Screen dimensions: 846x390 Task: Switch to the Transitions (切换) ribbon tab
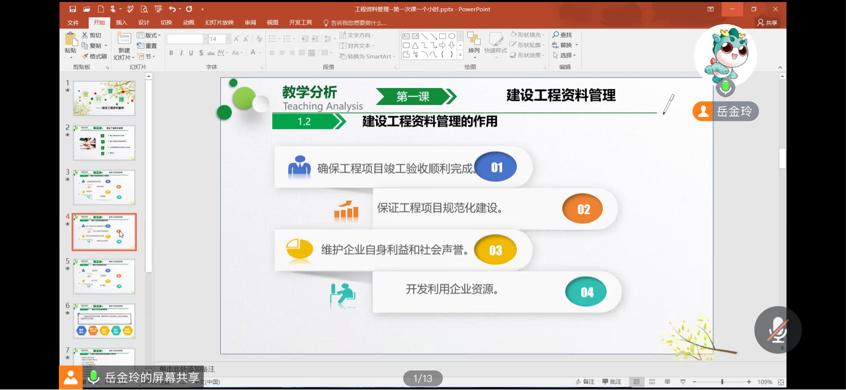coord(166,23)
